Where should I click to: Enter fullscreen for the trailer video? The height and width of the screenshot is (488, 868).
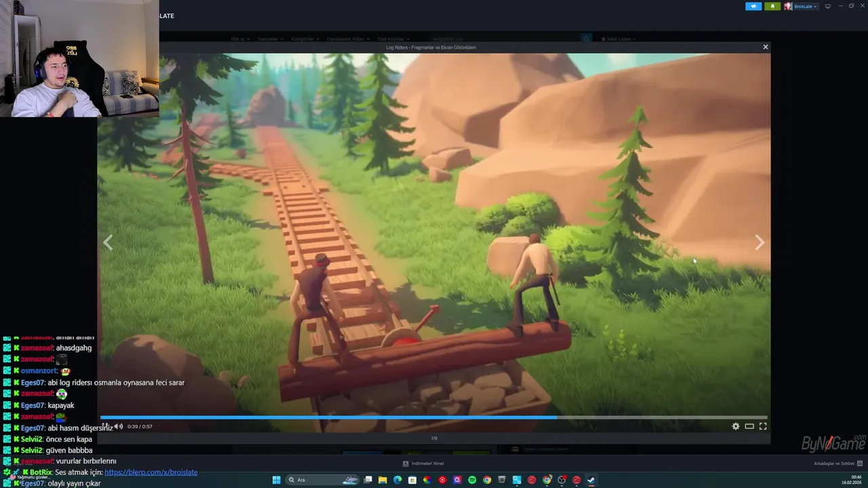(x=763, y=426)
